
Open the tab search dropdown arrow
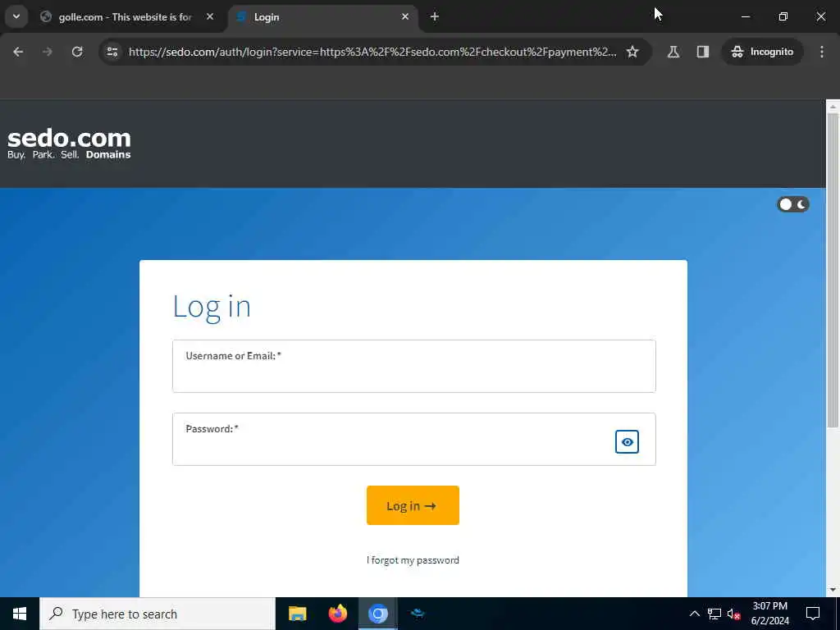tap(16, 16)
